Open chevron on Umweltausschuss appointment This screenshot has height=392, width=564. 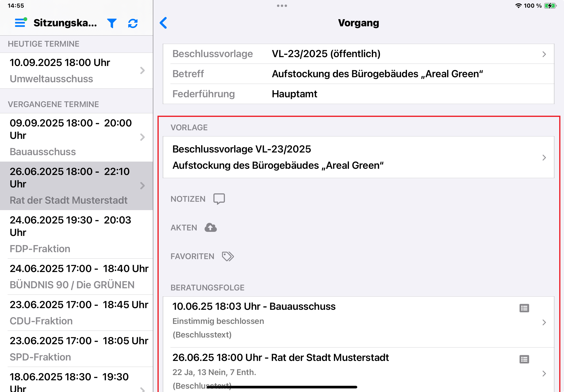142,71
